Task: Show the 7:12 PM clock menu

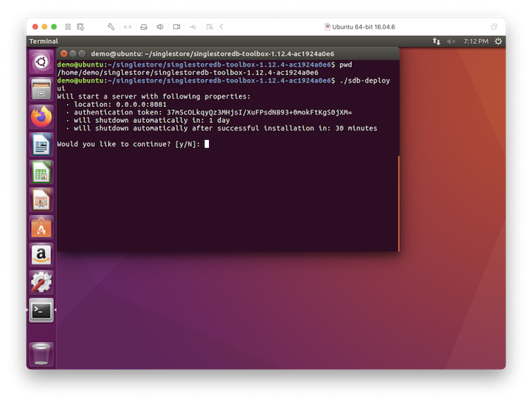Action: pyautogui.click(x=476, y=41)
